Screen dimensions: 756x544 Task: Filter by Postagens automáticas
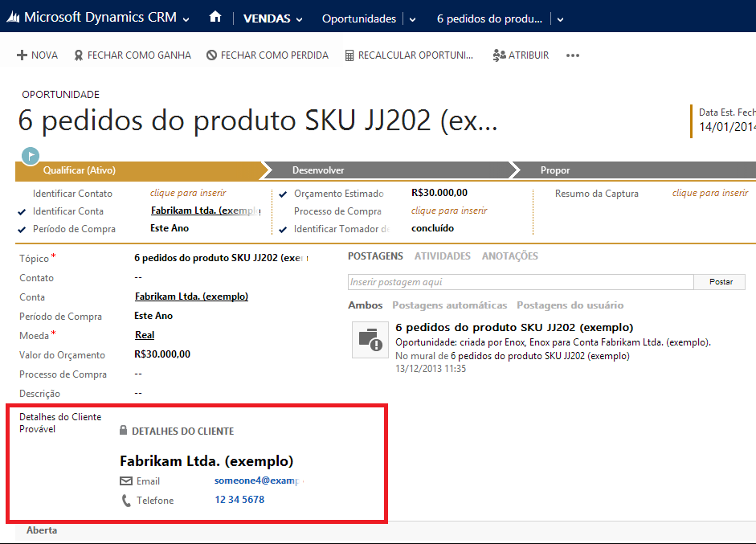point(449,305)
